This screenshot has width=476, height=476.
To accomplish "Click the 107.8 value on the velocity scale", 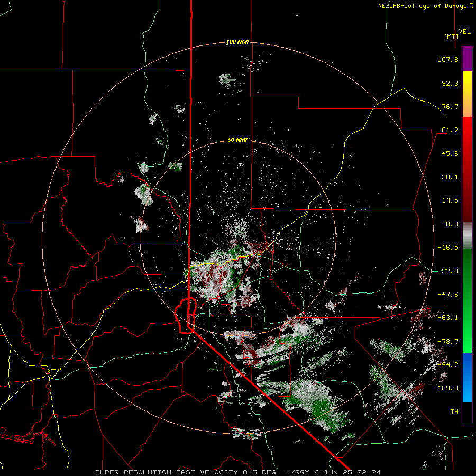I will (448, 59).
